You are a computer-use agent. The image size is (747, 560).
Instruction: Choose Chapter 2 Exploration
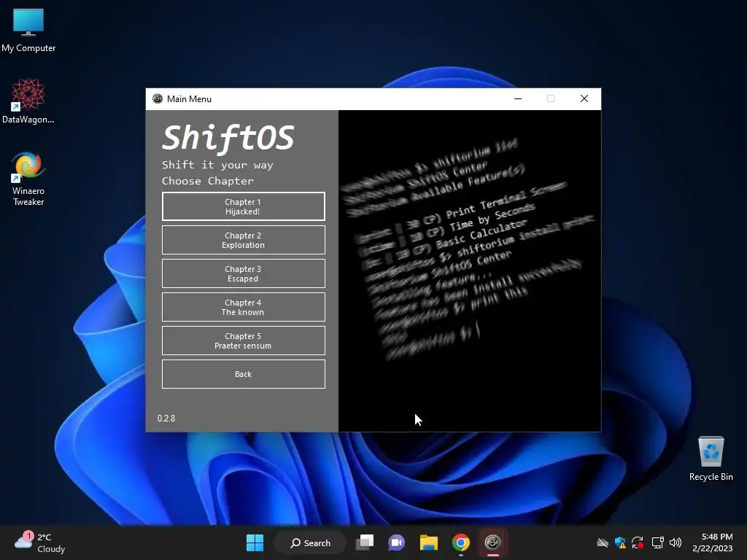tap(244, 240)
